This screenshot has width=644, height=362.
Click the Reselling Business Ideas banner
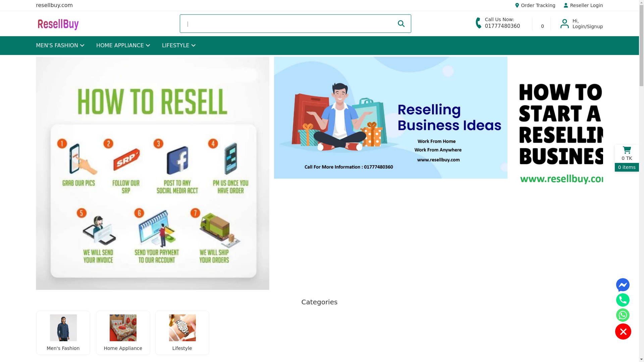(391, 118)
